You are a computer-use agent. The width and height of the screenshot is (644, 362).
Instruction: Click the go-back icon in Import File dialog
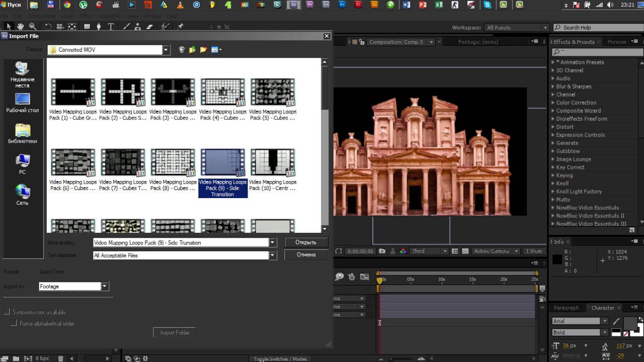(x=182, y=50)
